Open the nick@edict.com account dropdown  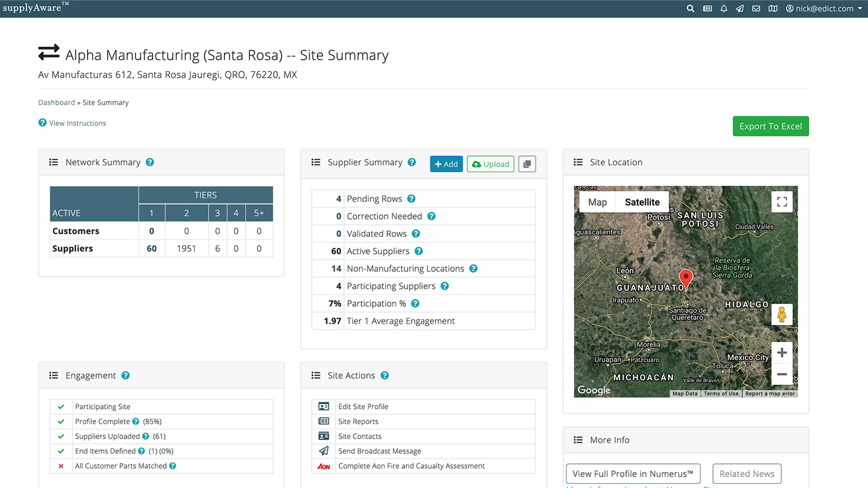[x=824, y=9]
